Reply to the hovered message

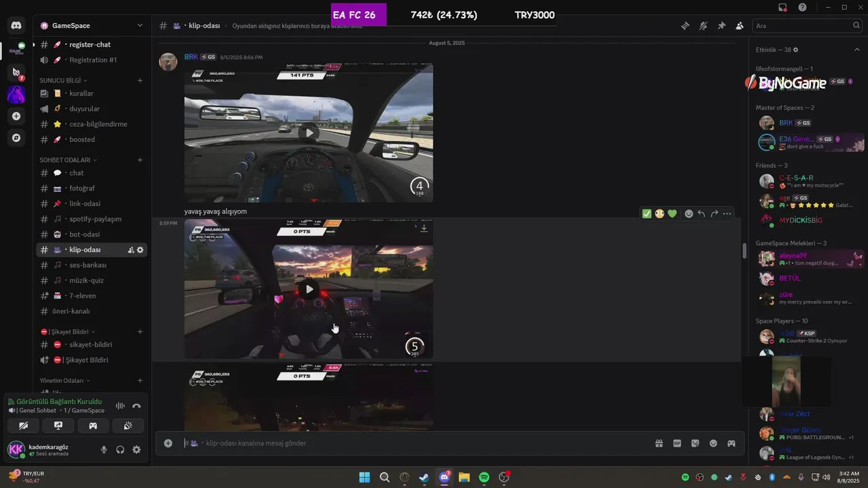[x=701, y=213]
